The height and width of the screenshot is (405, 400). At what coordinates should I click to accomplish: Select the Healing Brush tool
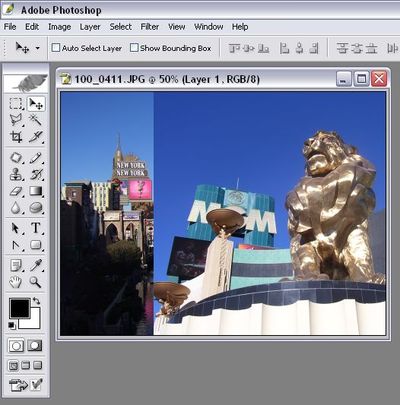(16, 158)
